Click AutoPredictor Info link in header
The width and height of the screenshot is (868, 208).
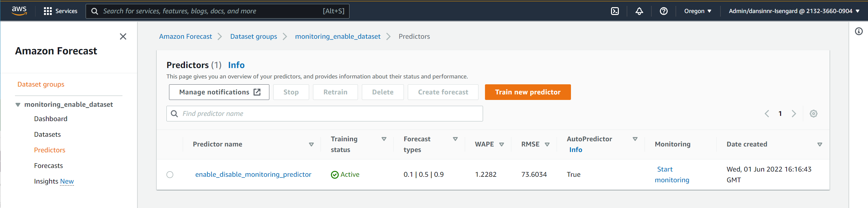tap(576, 150)
